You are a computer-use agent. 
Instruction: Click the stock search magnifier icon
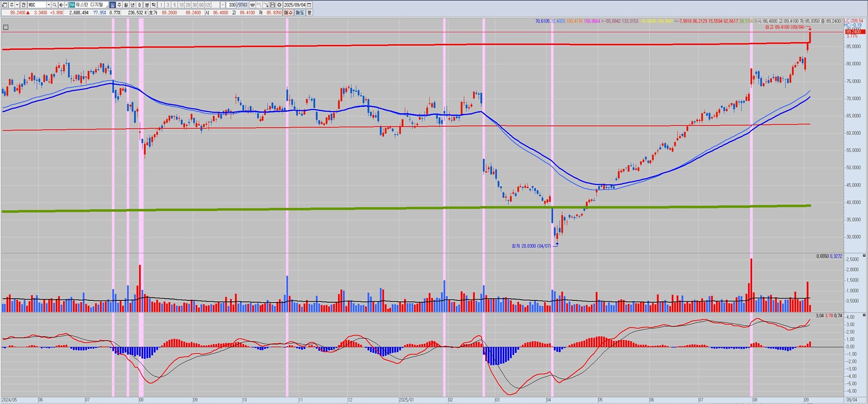click(54, 5)
